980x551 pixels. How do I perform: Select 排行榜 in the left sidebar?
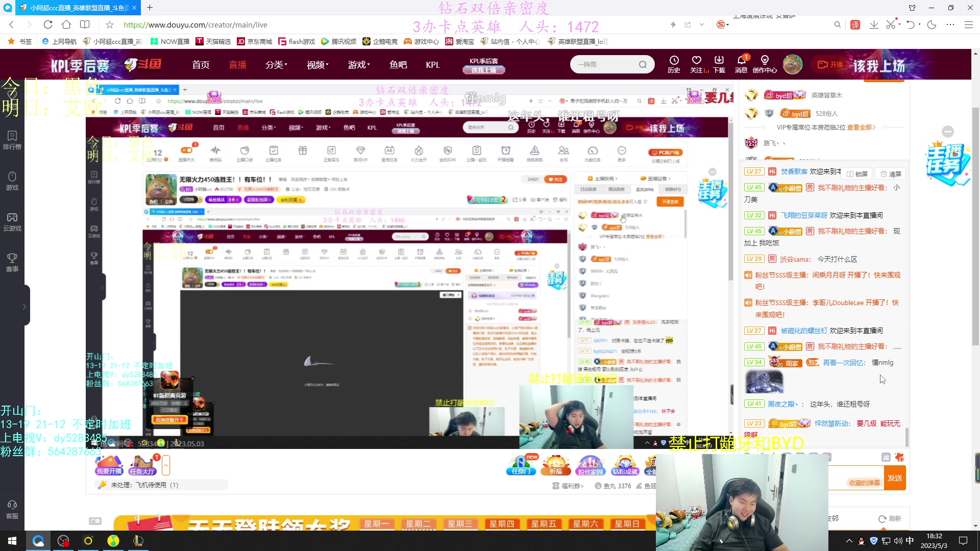pos(12,139)
